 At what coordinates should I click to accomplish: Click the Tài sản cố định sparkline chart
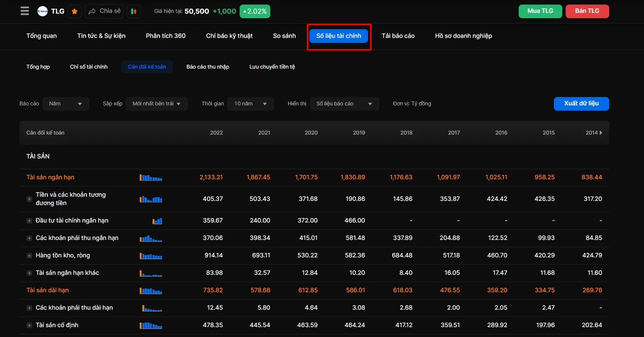151,325
